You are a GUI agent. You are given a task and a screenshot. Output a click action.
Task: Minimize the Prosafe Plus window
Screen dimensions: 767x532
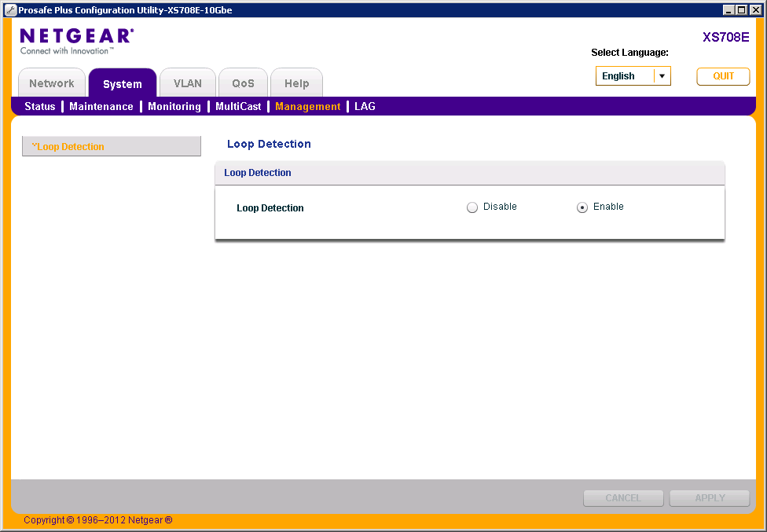[728, 9]
